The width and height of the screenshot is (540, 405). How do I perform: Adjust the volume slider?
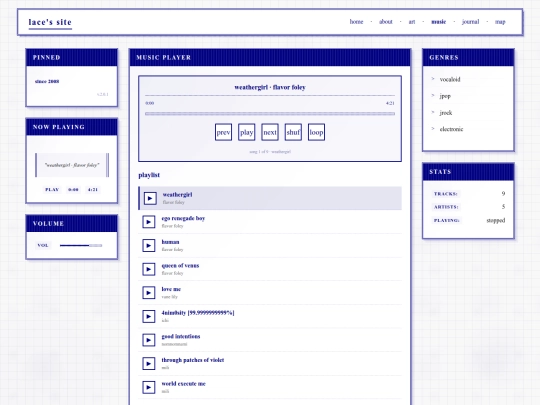81,245
